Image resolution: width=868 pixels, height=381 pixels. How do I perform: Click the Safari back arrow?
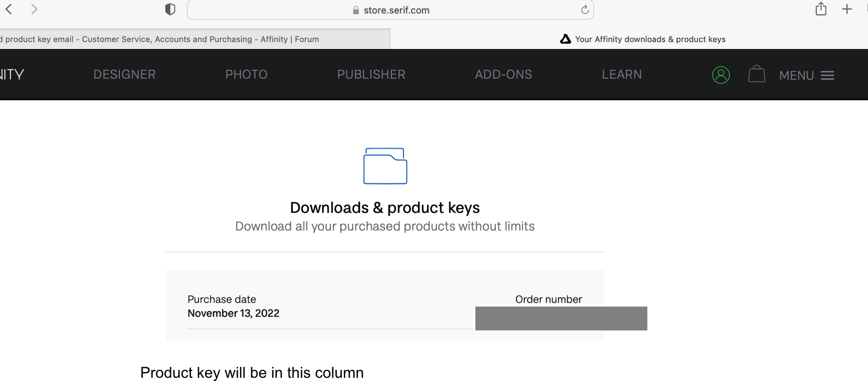[9, 9]
